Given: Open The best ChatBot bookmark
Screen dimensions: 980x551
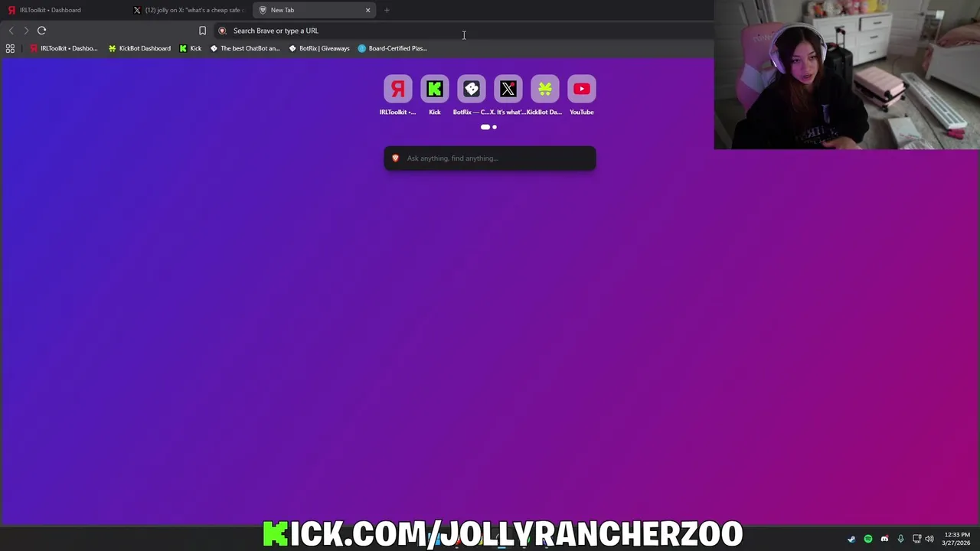Looking at the screenshot, I should coord(245,48).
